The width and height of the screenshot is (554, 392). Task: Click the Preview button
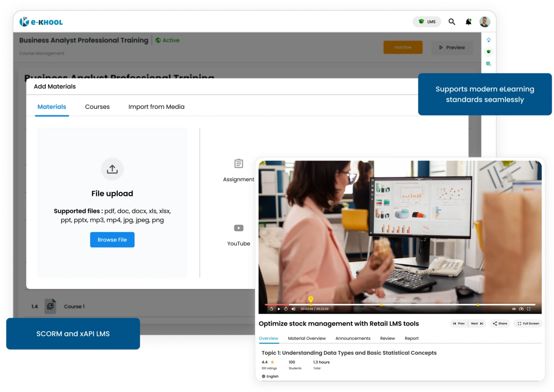[x=452, y=48]
